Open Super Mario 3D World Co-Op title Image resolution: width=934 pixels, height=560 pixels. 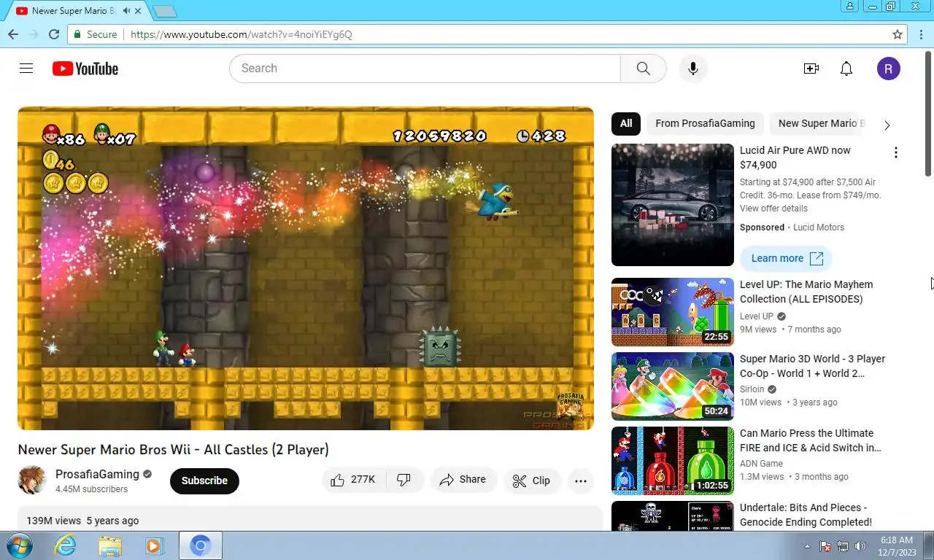(812, 366)
